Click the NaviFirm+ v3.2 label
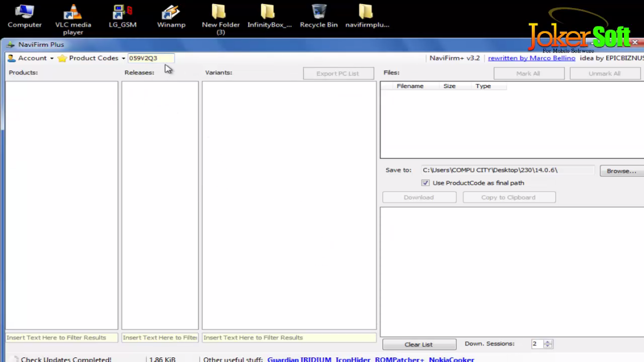This screenshot has height=362, width=644. pyautogui.click(x=455, y=58)
